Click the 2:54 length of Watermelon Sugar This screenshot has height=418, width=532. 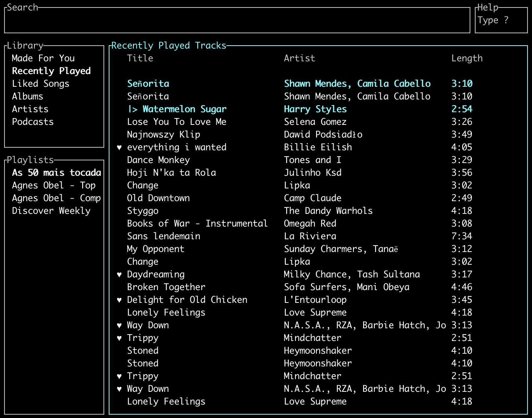(x=462, y=109)
